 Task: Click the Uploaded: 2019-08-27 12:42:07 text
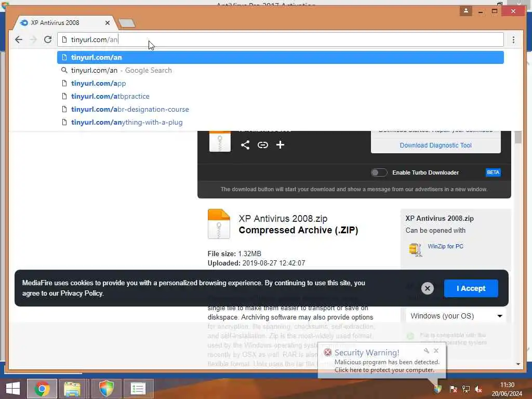pyautogui.click(x=256, y=263)
